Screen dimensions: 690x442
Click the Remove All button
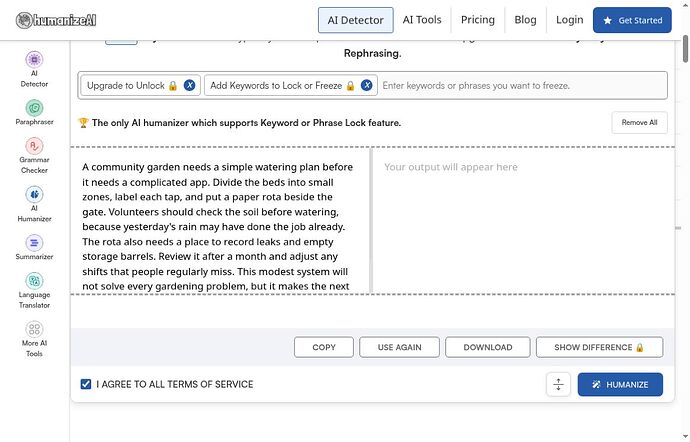[x=639, y=122]
